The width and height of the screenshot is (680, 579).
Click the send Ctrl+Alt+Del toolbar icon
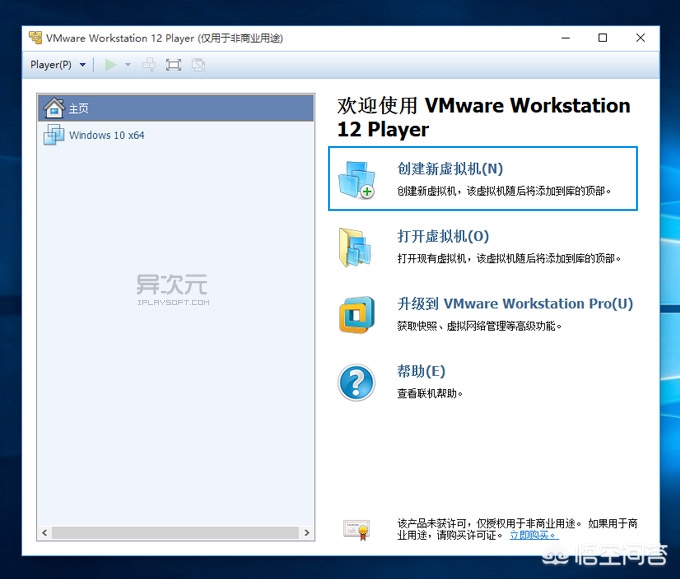coord(149,65)
